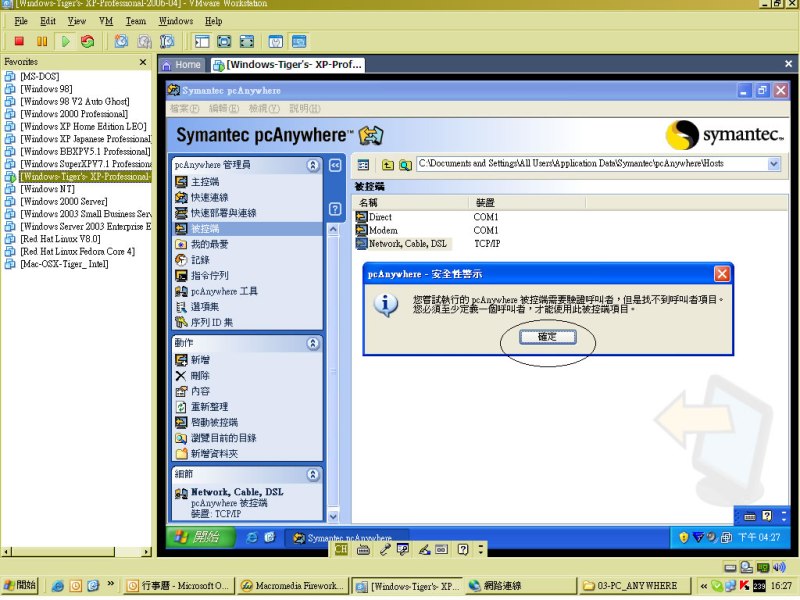
Task: Select [Windows 2000 Server] virtual machine
Action: pyautogui.click(x=64, y=202)
